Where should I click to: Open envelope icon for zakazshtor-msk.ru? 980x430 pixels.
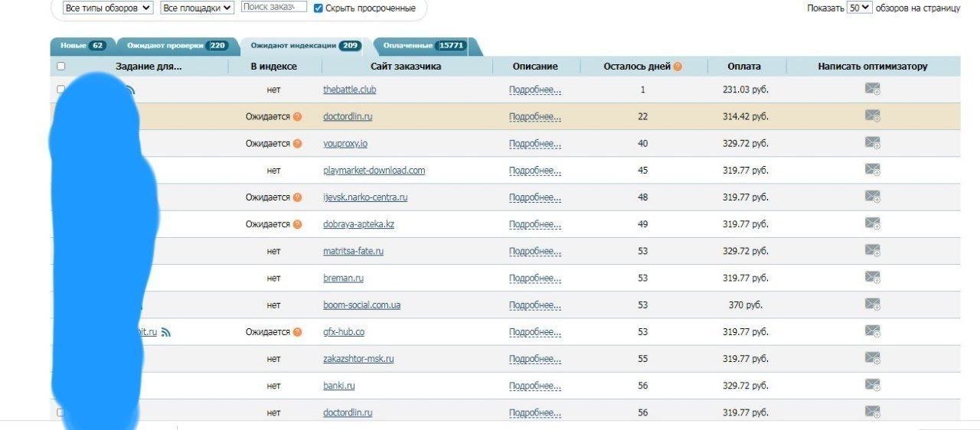click(872, 358)
